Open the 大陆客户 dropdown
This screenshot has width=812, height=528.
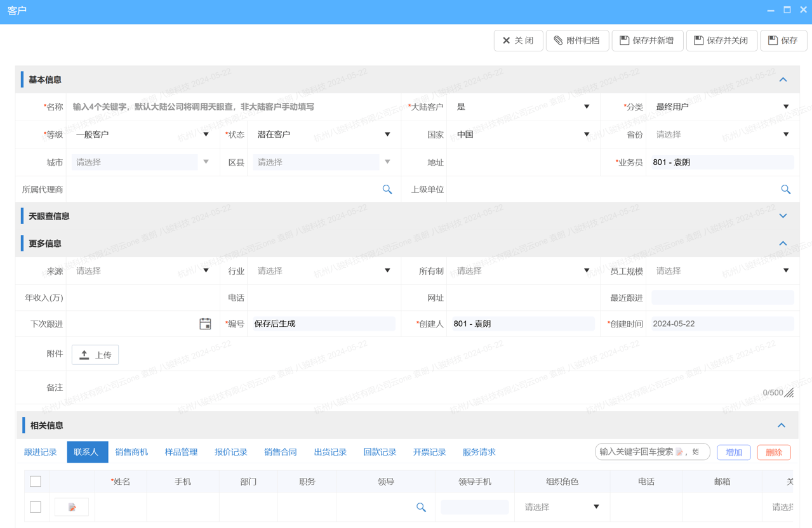(585, 107)
